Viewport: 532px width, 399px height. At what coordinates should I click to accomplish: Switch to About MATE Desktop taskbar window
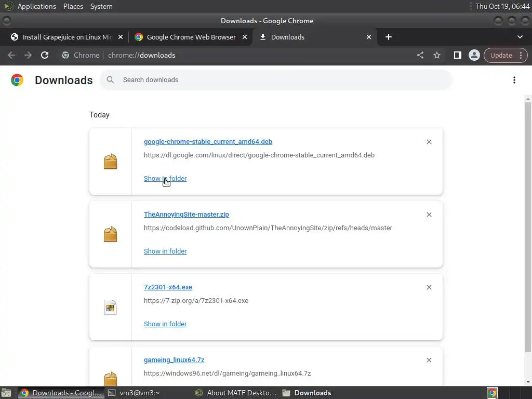point(237,393)
